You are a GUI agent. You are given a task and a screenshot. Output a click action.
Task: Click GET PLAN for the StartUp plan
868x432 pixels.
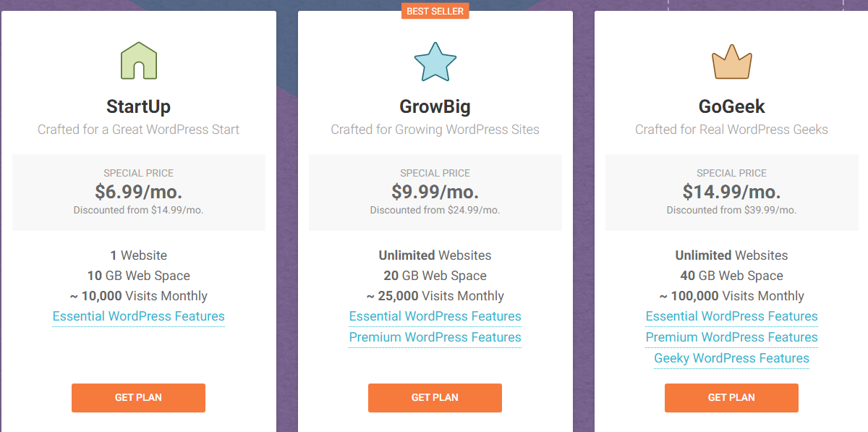tap(138, 397)
